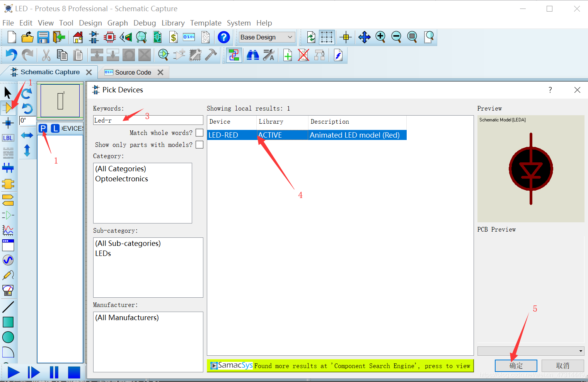588x382 pixels.
Task: Check Show only parts with models
Action: click(x=199, y=145)
